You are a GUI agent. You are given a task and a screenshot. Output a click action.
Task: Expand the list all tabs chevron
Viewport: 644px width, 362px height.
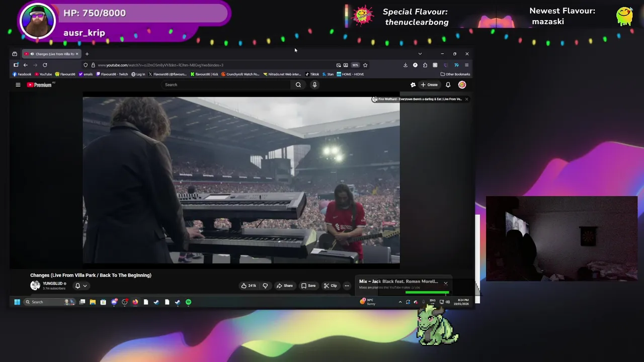tap(420, 54)
